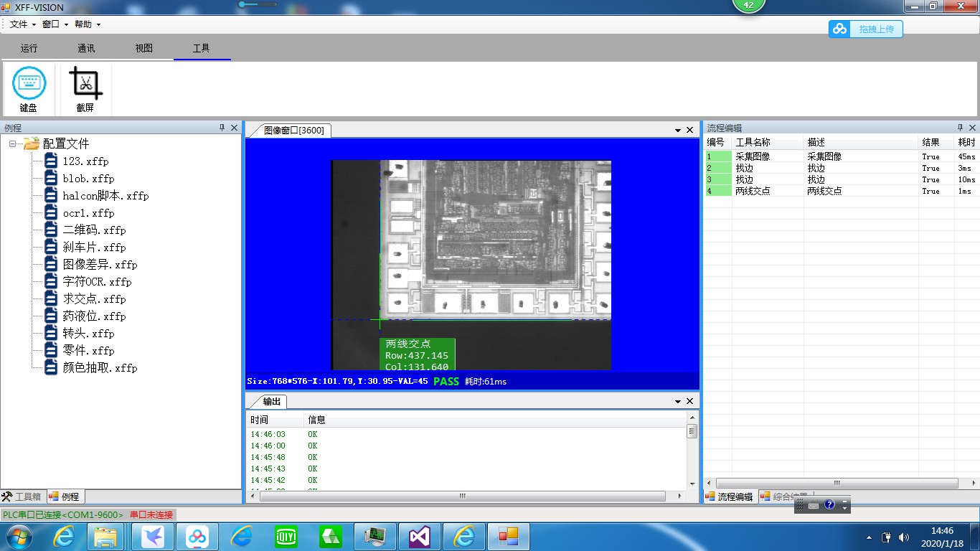Open the image window tab list dropdown
The image size is (980, 551).
[x=678, y=131]
